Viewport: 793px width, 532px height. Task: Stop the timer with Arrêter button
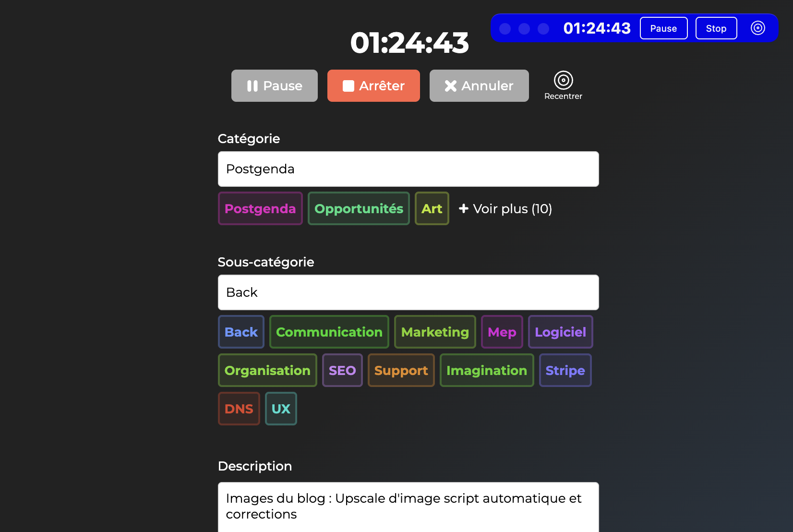click(x=373, y=85)
